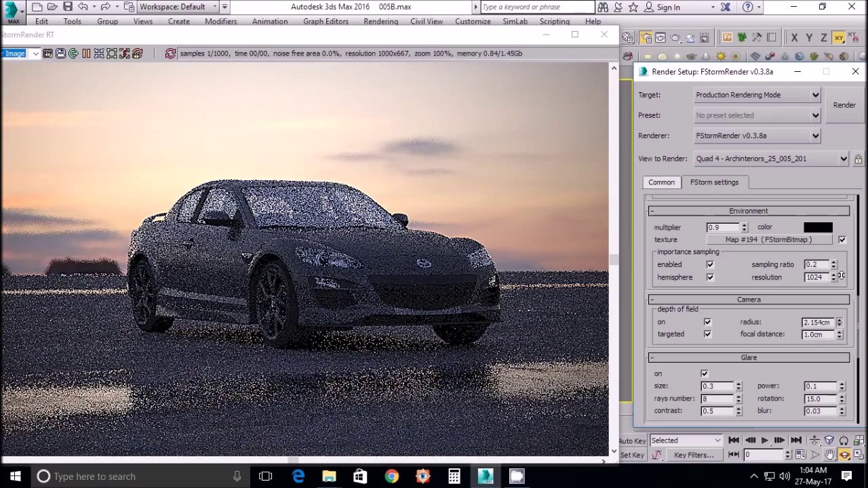Image resolution: width=868 pixels, height=488 pixels.
Task: Open the View to Render dropdown
Action: [771, 159]
